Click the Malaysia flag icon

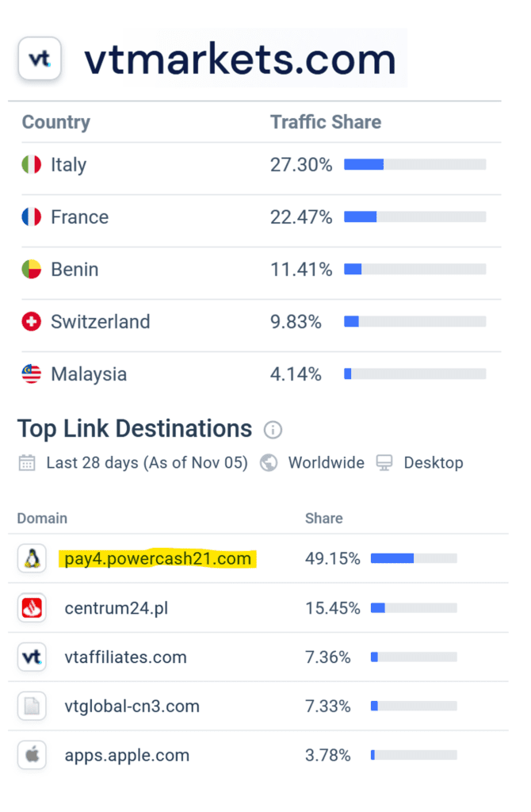pos(32,374)
